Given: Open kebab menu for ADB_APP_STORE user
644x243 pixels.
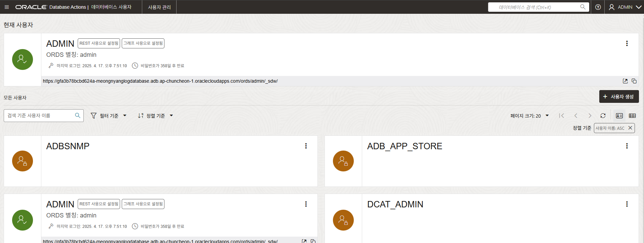Looking at the screenshot, I should [x=627, y=146].
